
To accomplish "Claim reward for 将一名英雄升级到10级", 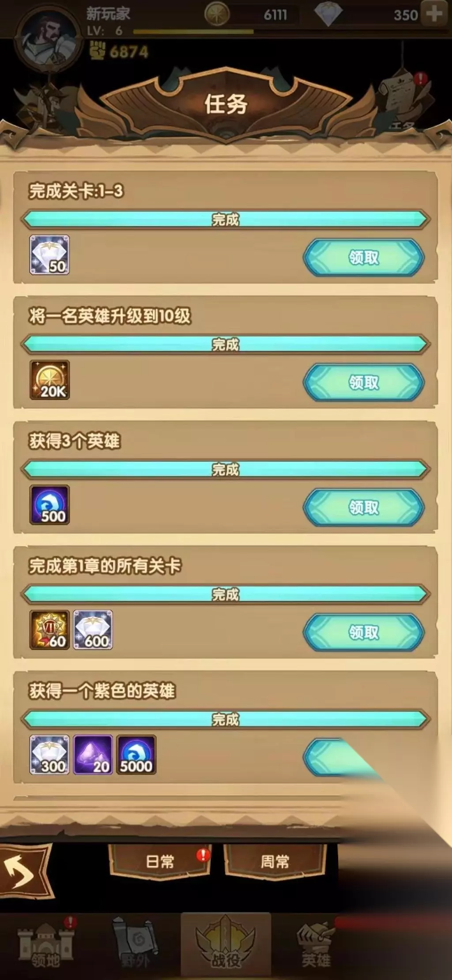I will click(364, 383).
